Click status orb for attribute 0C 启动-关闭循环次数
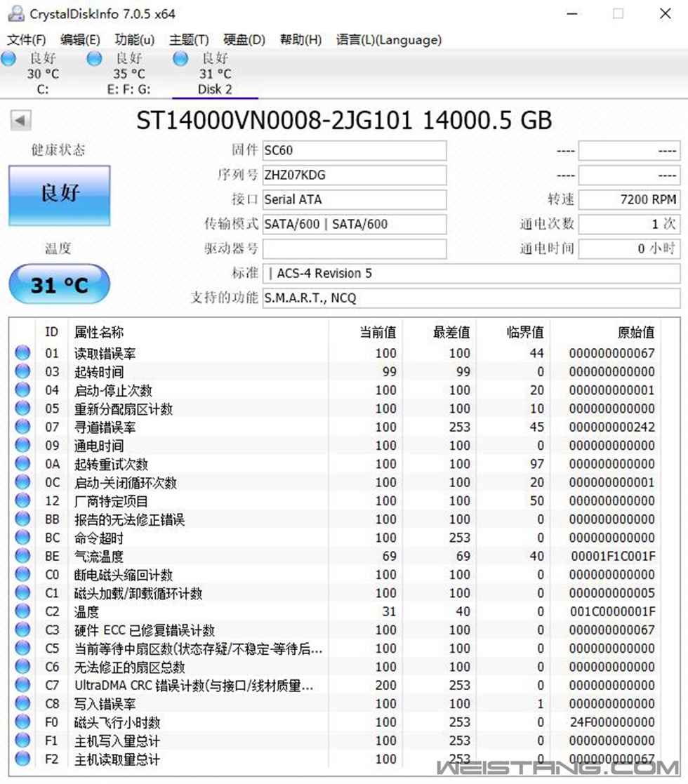This screenshot has height=784, width=688. point(22,482)
